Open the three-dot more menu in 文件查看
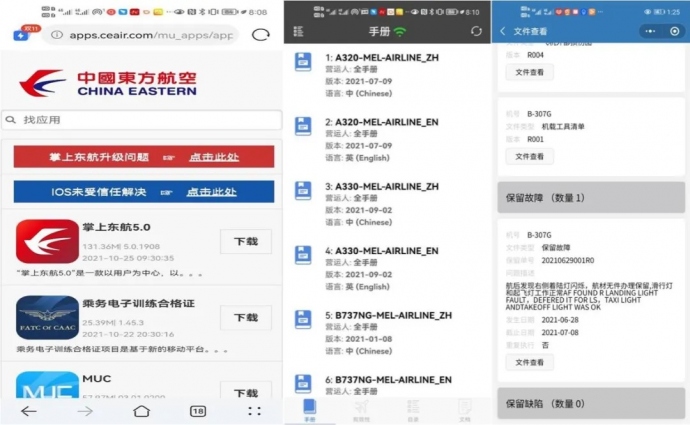Image resolution: width=690 pixels, height=425 pixels. coord(650,31)
